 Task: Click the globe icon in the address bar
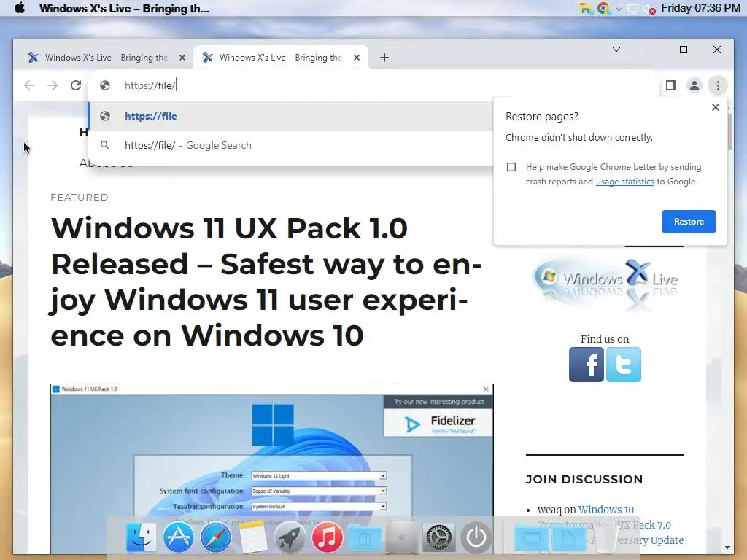[105, 85]
